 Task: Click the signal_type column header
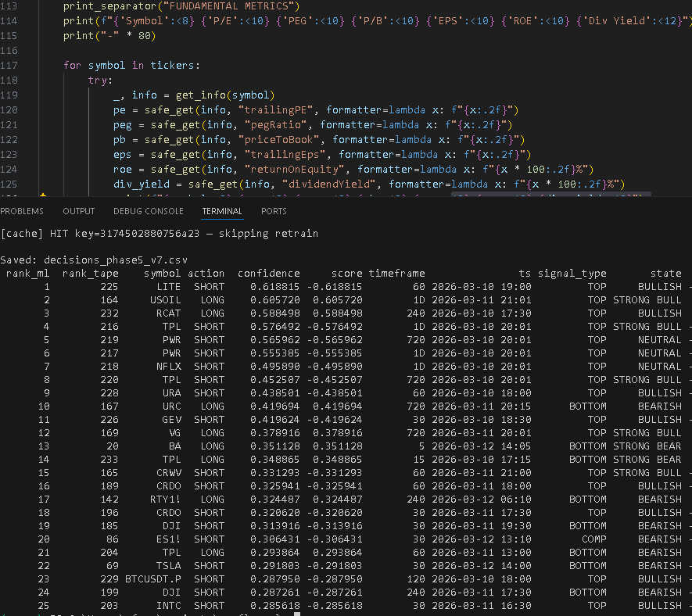click(x=572, y=274)
